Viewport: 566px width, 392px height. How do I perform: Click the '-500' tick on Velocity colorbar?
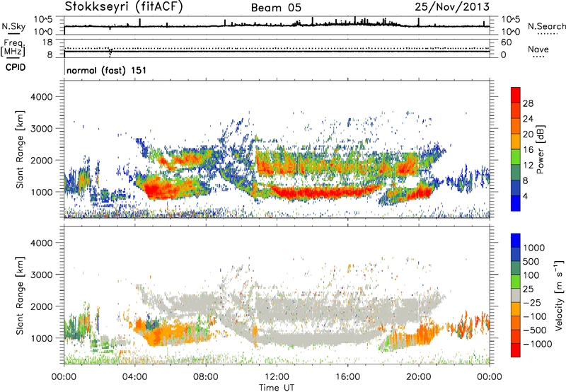point(534,330)
